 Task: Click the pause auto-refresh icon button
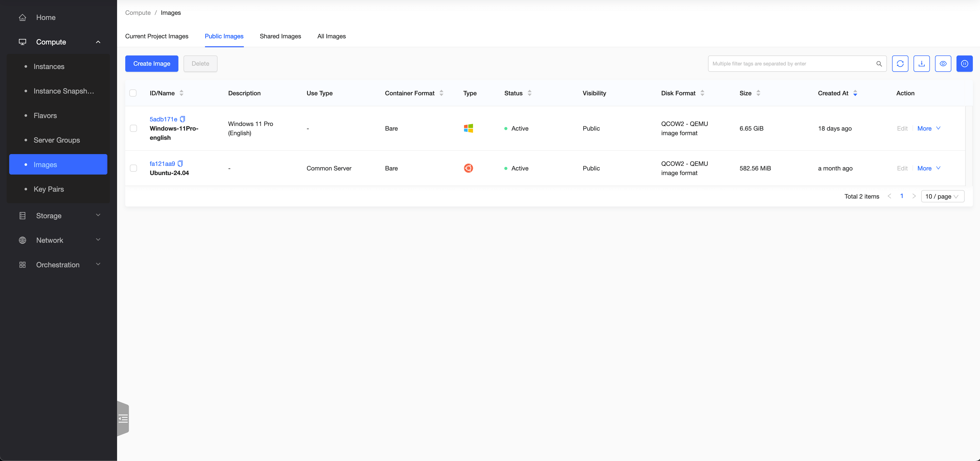(964, 64)
